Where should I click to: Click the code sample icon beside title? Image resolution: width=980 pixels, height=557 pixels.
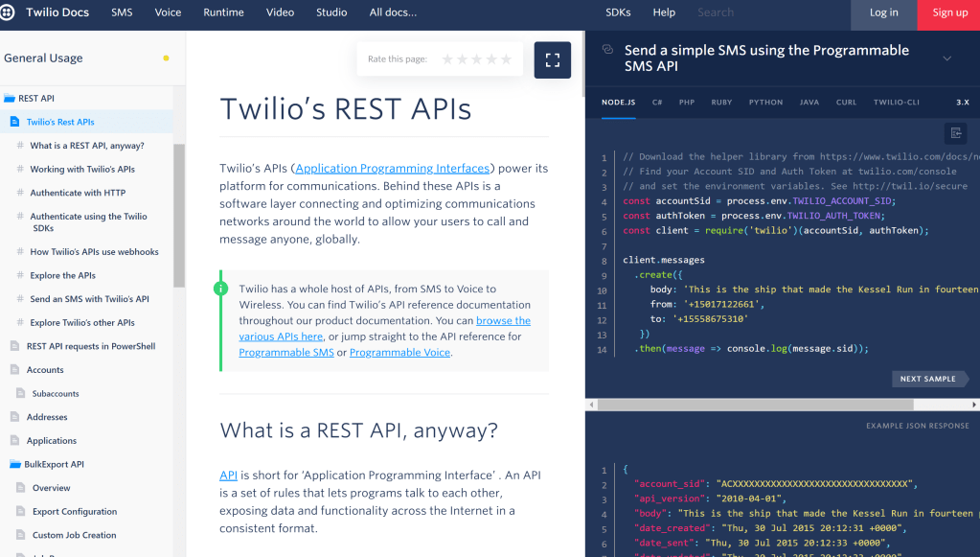pyautogui.click(x=607, y=50)
